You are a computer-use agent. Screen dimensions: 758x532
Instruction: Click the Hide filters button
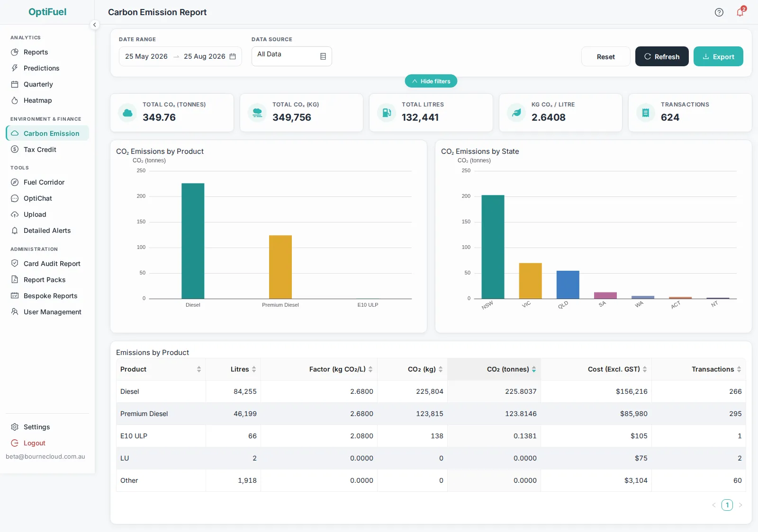click(431, 81)
